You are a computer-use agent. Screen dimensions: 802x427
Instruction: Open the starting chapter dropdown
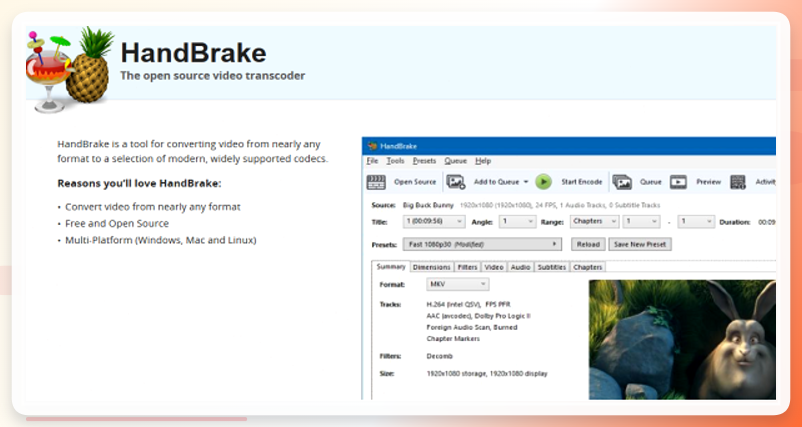(641, 221)
